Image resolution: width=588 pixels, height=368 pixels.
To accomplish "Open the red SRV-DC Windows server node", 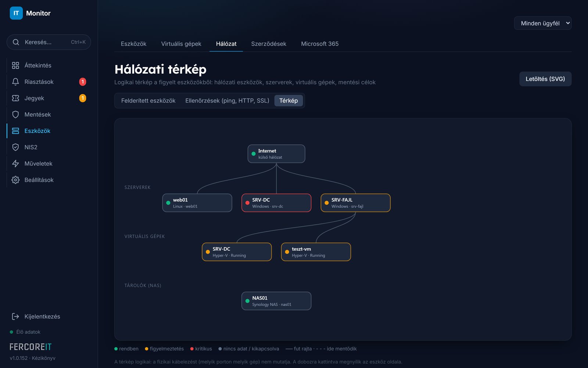I will coord(276,203).
